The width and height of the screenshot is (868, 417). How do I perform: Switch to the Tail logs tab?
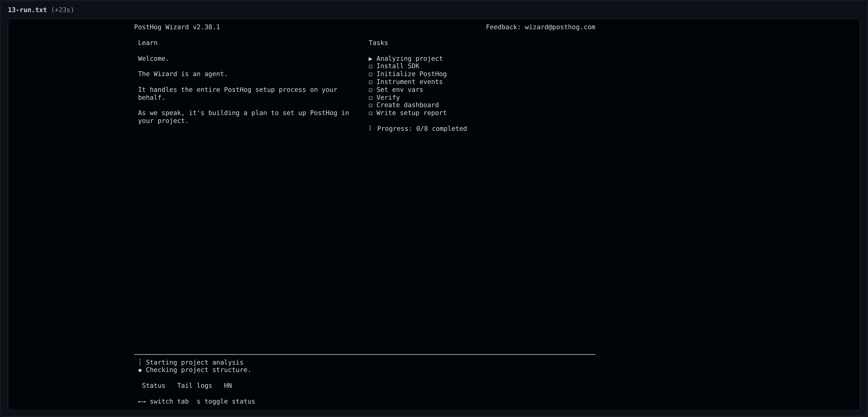click(x=195, y=386)
